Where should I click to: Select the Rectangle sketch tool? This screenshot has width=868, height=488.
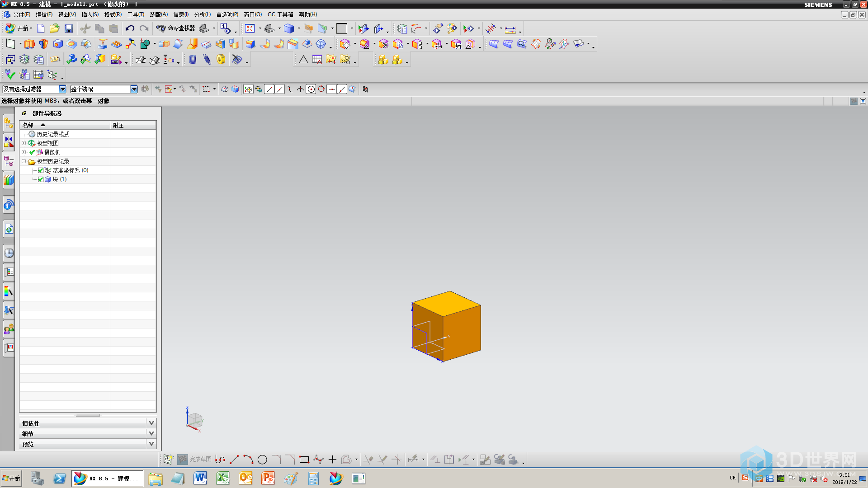point(304,460)
